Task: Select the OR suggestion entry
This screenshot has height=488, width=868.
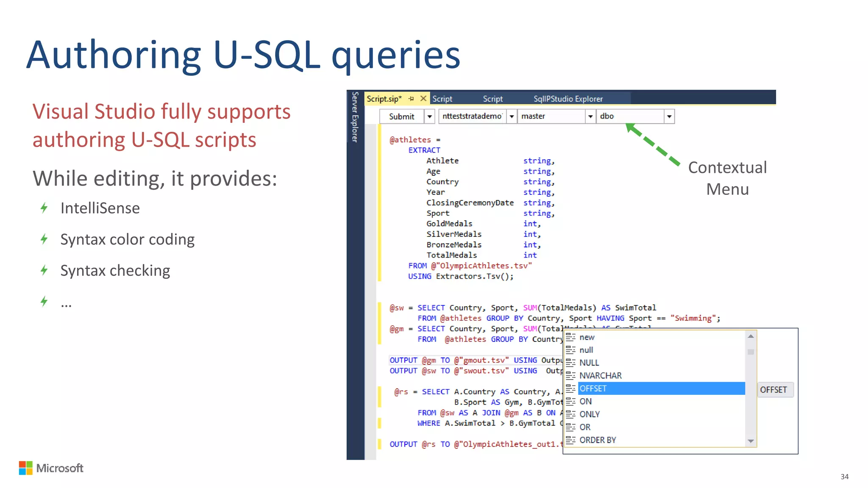Action: click(585, 427)
